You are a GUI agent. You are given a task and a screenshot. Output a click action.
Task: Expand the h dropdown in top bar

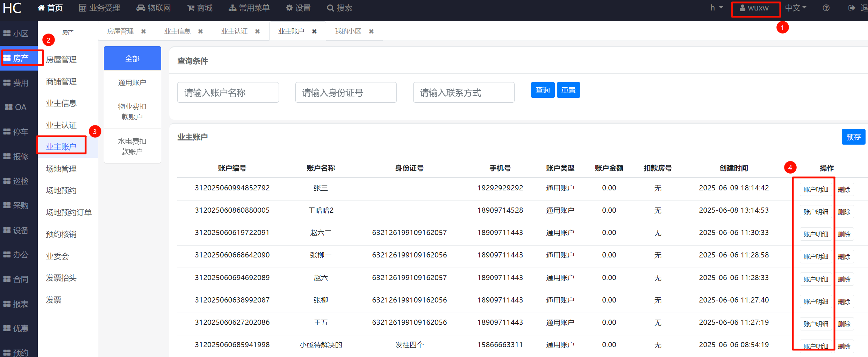(x=716, y=8)
